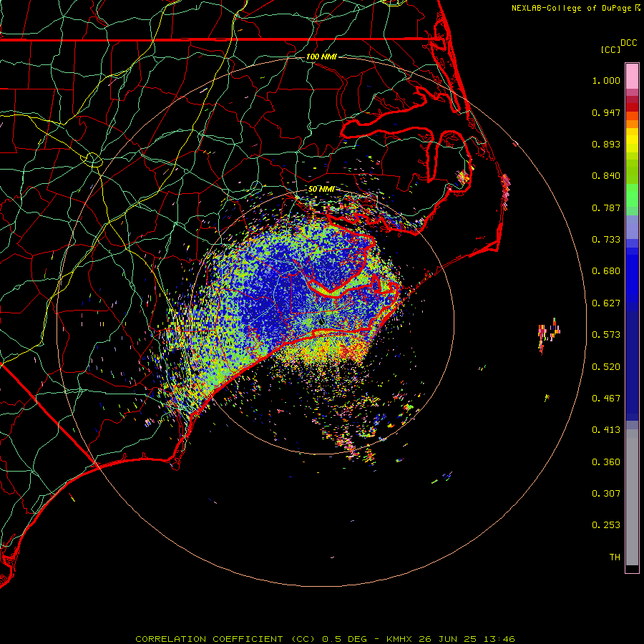Select the 0.253 scale value
The width and height of the screenshot is (644, 644).
(606, 525)
